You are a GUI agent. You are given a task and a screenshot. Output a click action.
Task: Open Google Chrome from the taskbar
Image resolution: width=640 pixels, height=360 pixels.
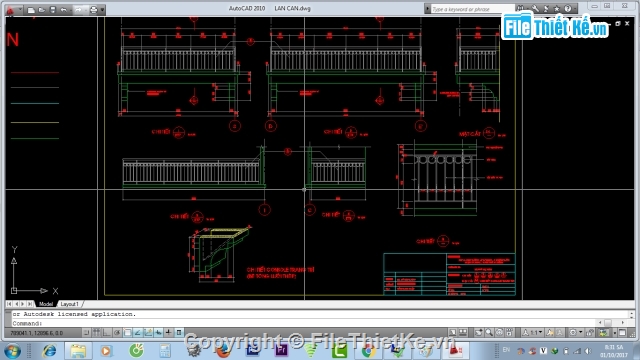(x=368, y=351)
